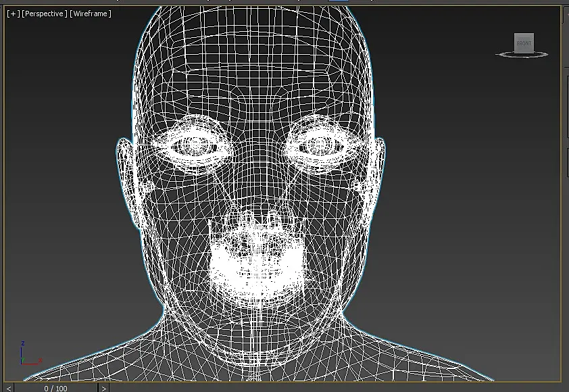Open the Perspective view label menu
Image resolution: width=569 pixels, height=392 pixels.
45,14
